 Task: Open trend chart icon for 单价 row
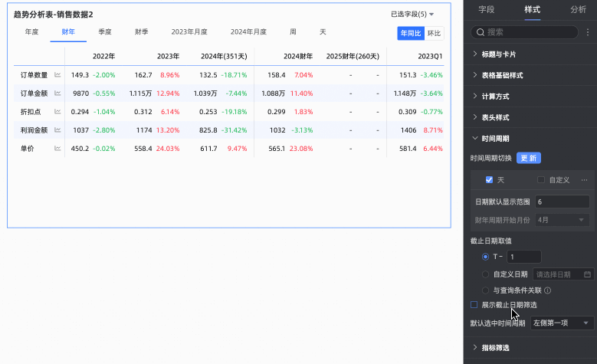coord(57,148)
